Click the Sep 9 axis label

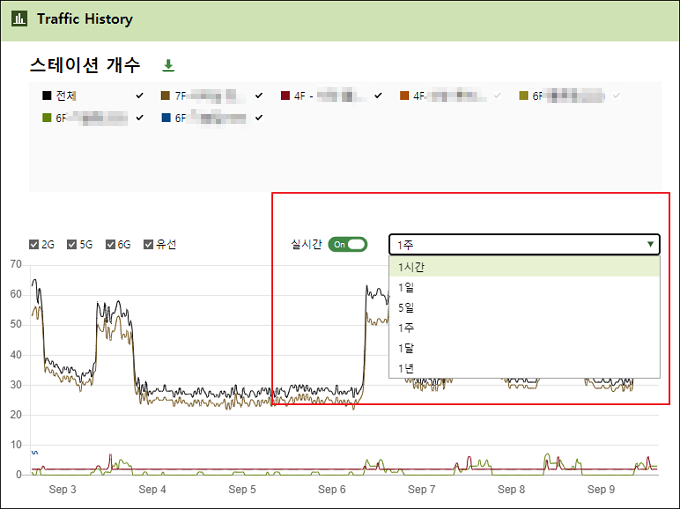(601, 489)
